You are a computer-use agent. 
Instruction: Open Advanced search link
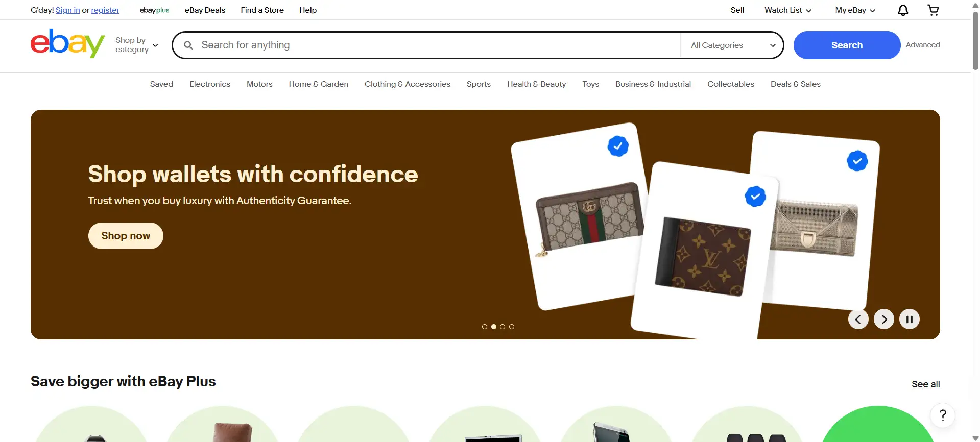pyautogui.click(x=923, y=45)
